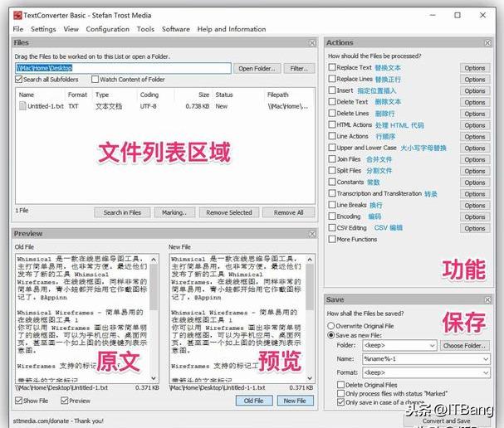
Task: Open the Tools menu
Action: tap(145, 29)
